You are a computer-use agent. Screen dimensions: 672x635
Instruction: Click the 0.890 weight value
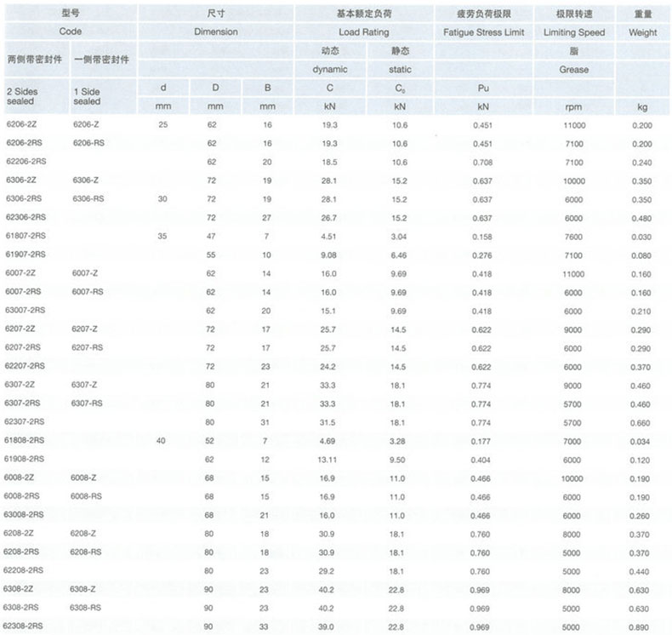pos(642,626)
